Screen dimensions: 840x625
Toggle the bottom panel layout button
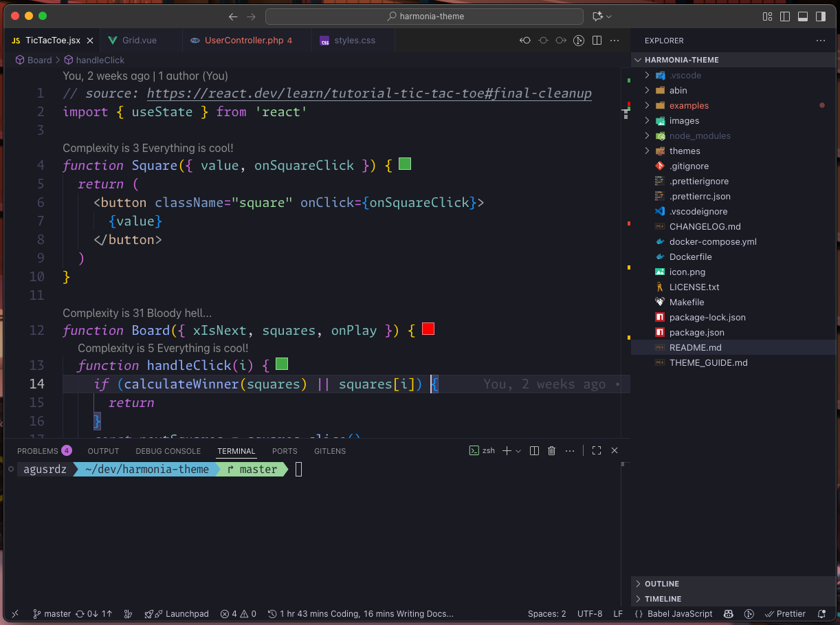click(x=802, y=17)
